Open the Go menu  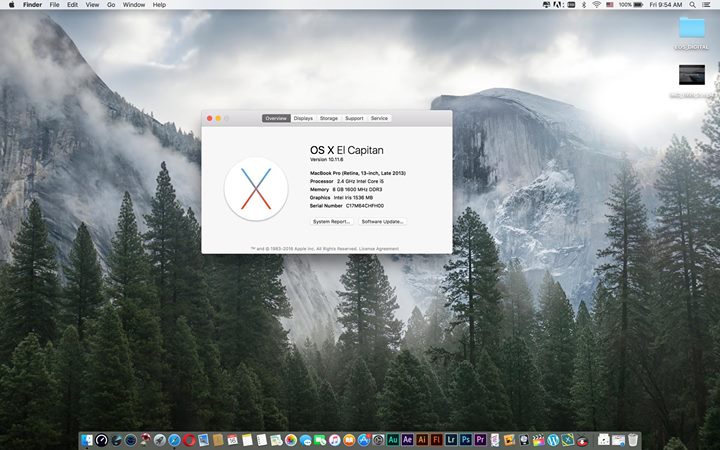click(111, 5)
